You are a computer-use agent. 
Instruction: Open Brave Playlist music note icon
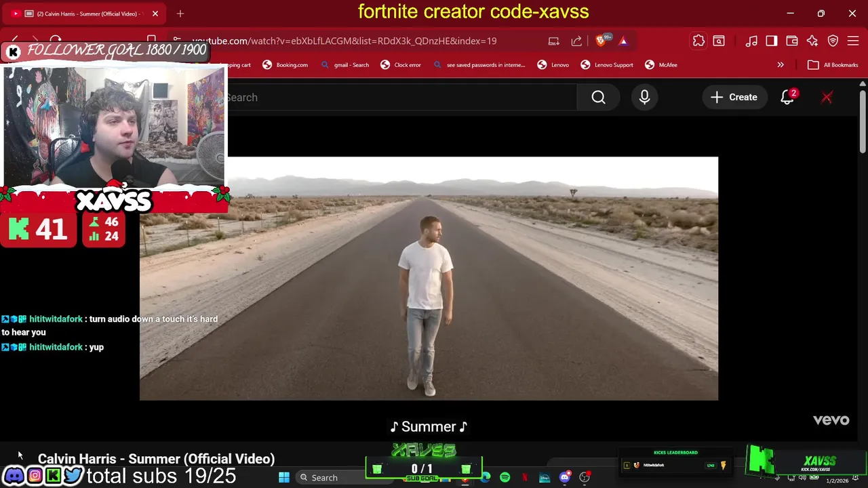click(x=751, y=41)
